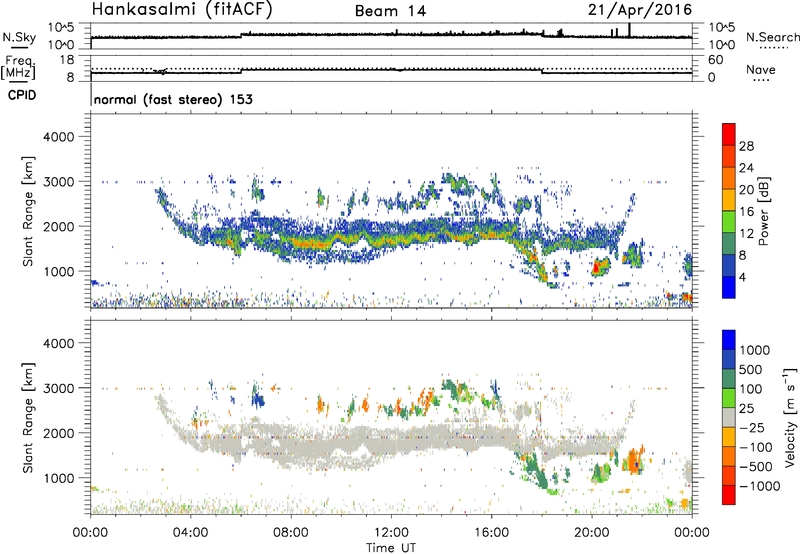
Task: Click the 'N.Sky' legend label
Action: (19, 37)
